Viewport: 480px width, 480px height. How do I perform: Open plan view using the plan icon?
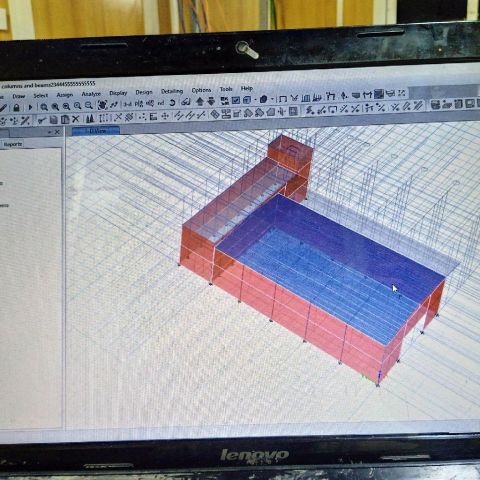click(x=139, y=104)
